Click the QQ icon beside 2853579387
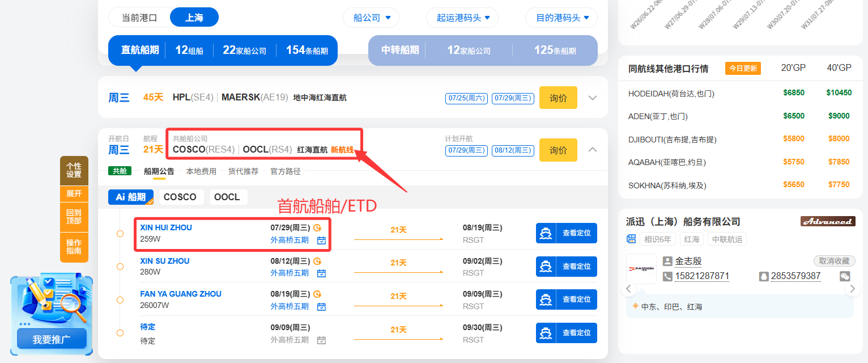 [x=764, y=276]
